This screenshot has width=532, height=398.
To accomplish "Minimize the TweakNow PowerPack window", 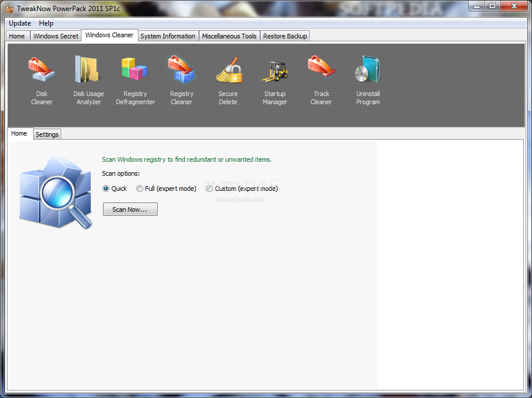I will (476, 6).
